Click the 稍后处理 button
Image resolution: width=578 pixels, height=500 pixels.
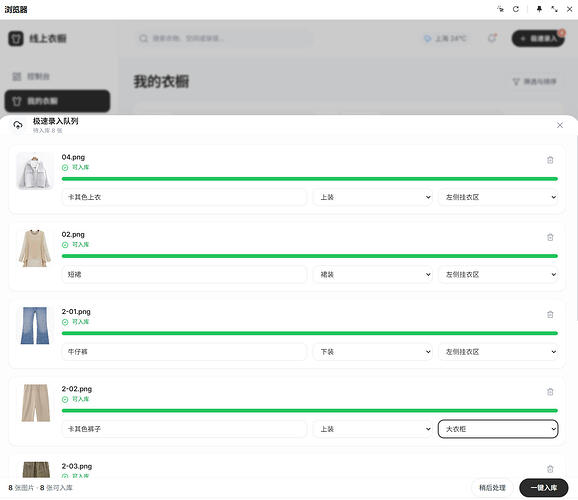(492, 488)
